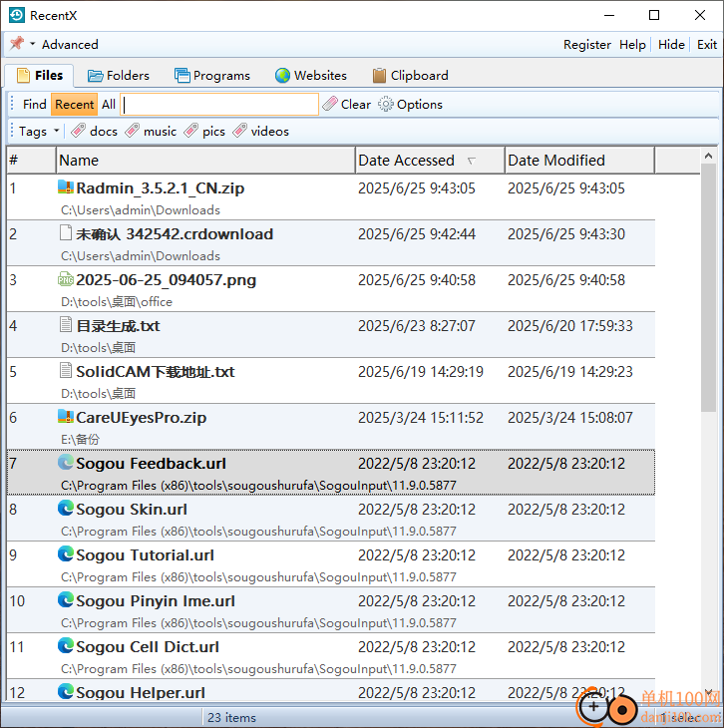
Task: Open the Help menu
Action: click(632, 45)
